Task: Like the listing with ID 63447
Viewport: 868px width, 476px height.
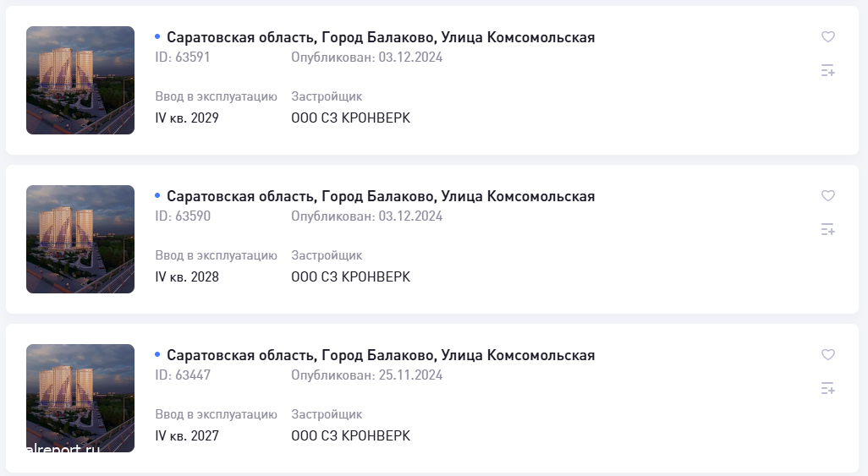Action: tap(828, 355)
